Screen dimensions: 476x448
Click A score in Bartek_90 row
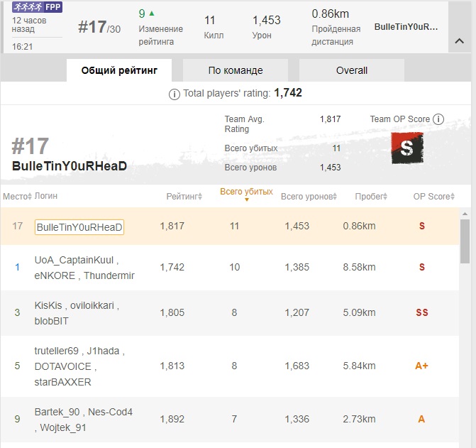pos(421,419)
